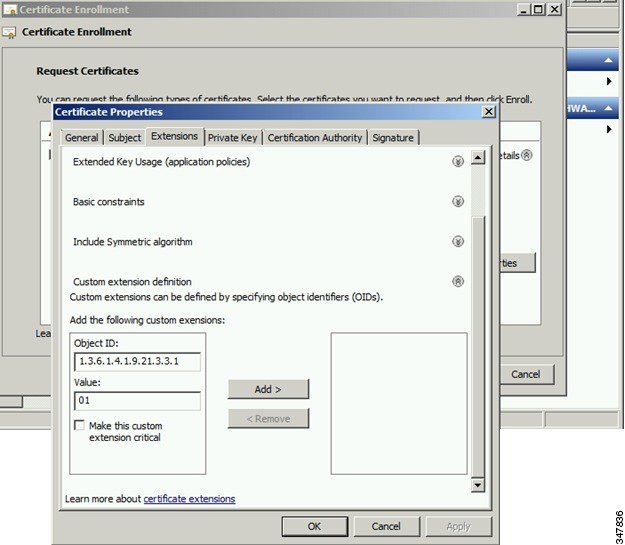Cancel the Certificate Properties dialog
Screen dimensions: 625x545
(x=386, y=527)
